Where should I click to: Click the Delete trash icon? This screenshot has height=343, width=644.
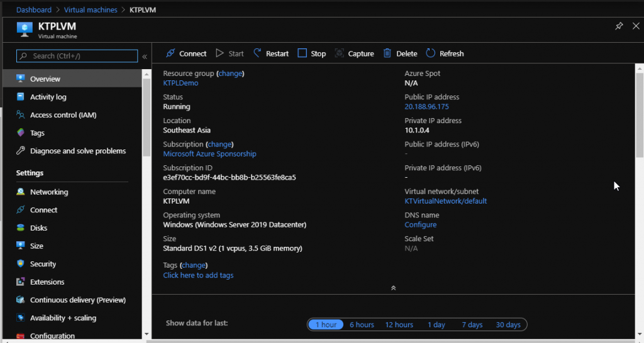387,53
